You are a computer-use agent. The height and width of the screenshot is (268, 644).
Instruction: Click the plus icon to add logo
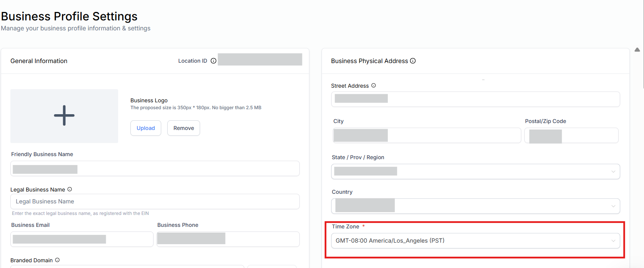(64, 116)
